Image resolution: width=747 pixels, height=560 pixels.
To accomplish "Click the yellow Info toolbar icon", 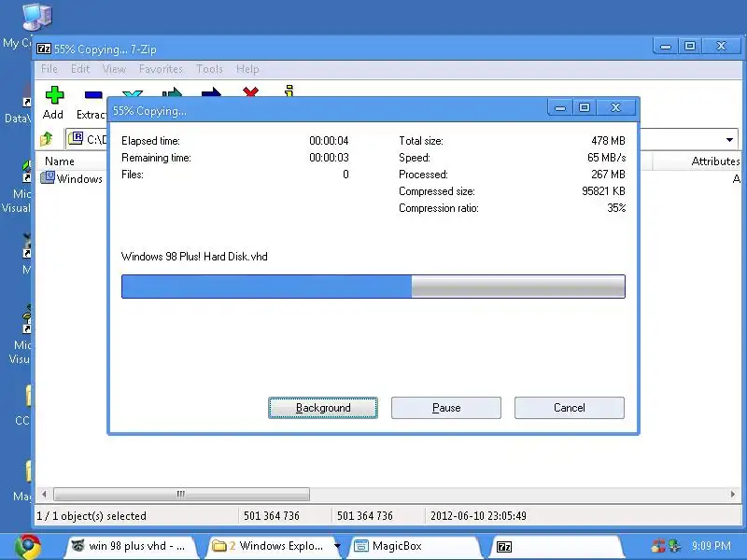I will pos(289,91).
